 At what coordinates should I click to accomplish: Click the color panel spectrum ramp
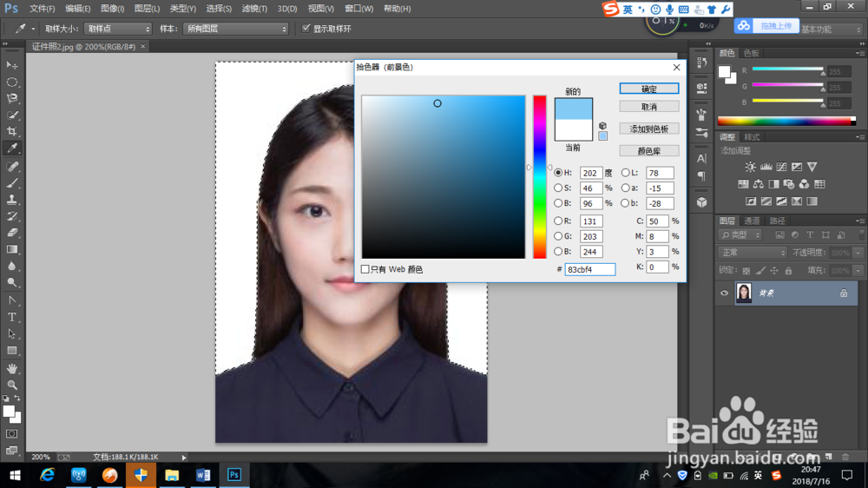click(786, 121)
